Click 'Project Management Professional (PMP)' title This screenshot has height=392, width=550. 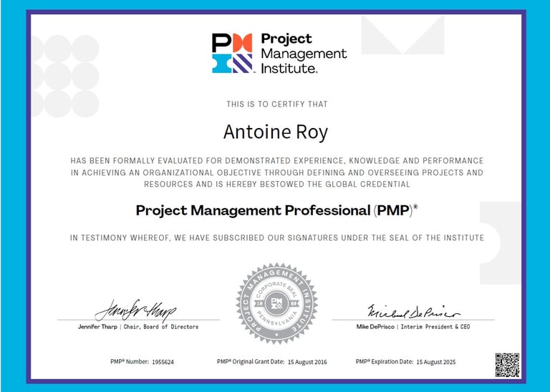(276, 210)
